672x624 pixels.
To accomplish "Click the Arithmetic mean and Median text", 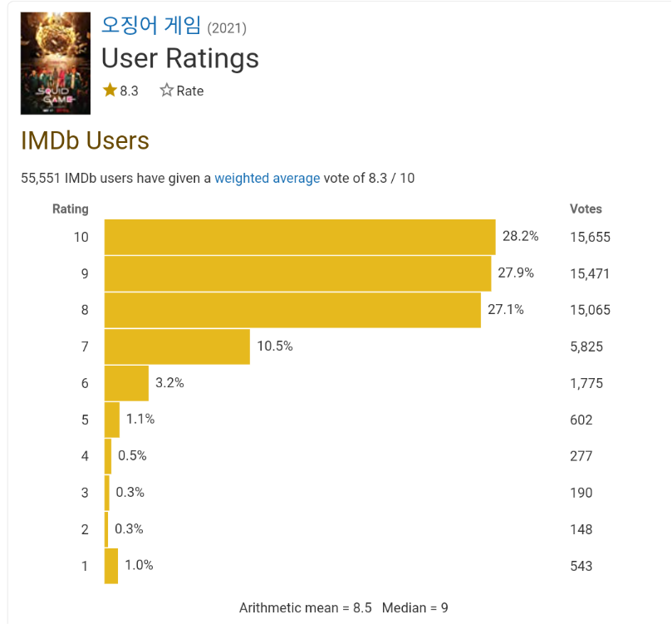I will 343,607.
